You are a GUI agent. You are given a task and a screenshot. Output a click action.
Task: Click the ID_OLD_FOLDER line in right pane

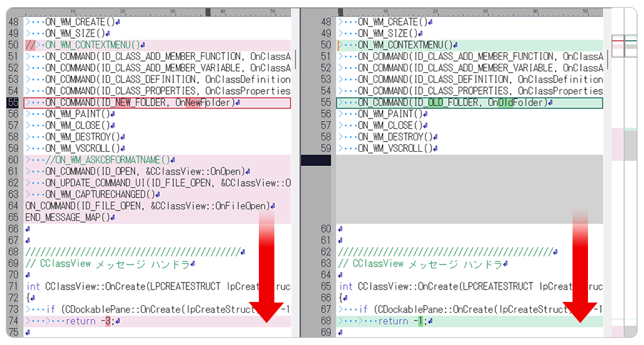(452, 102)
